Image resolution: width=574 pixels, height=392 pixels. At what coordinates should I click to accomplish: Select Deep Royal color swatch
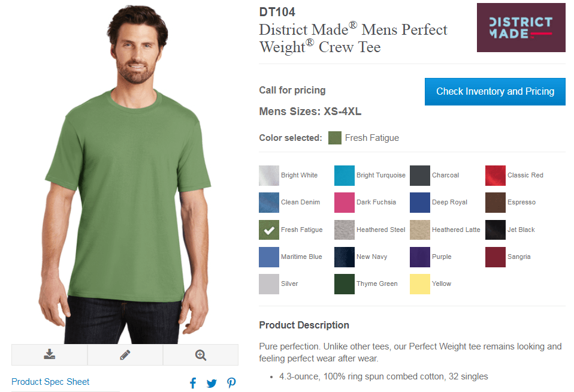(x=420, y=203)
